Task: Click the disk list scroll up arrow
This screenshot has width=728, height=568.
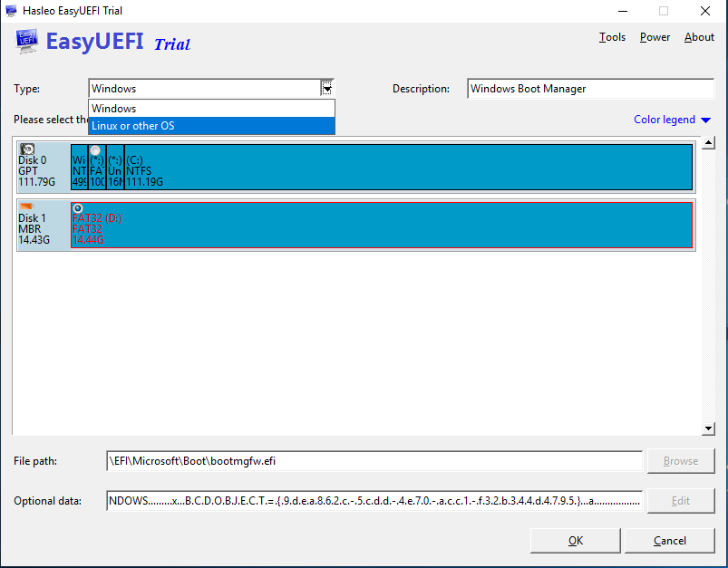Action: (x=708, y=143)
